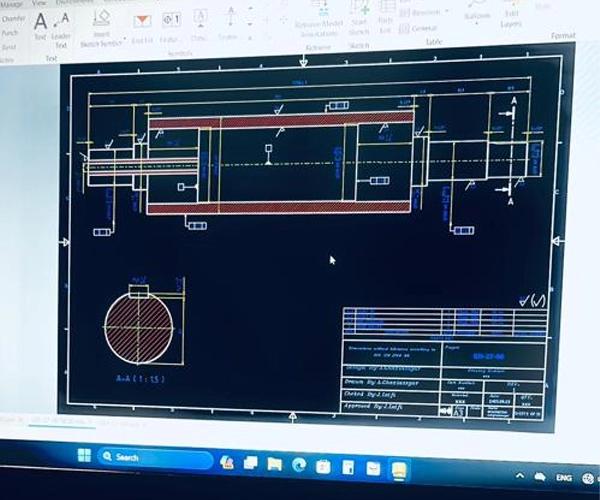This screenshot has width=600, height=500.
Task: Select the Leader Text tool
Action: coord(61,30)
